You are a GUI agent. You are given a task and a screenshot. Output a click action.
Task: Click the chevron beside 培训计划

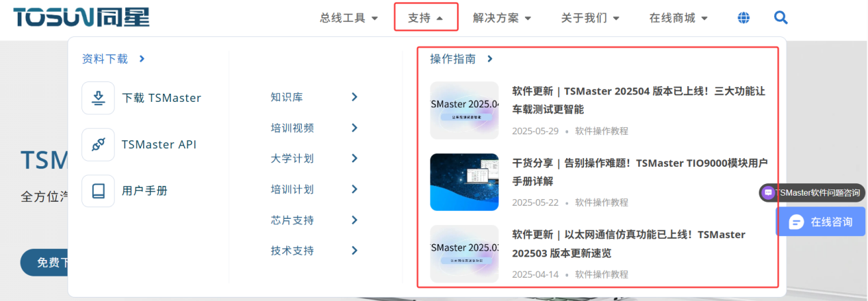[x=355, y=189]
